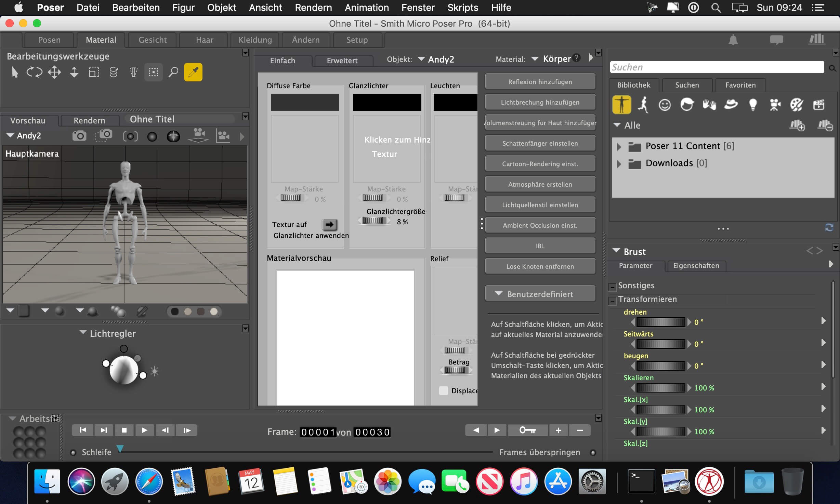Open the Hands category in library
Viewport: 840px width, 504px height.
[x=709, y=105]
